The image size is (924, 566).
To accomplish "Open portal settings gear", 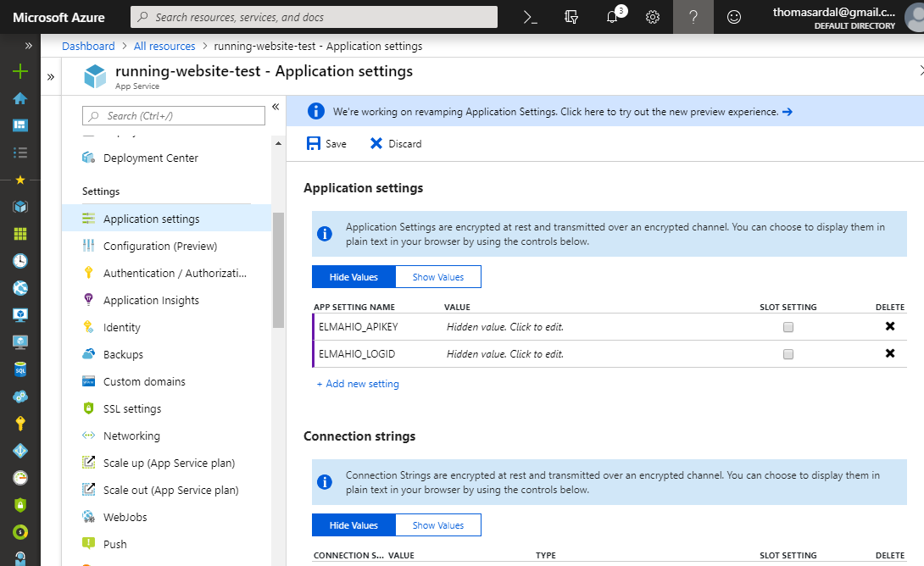I will [653, 17].
